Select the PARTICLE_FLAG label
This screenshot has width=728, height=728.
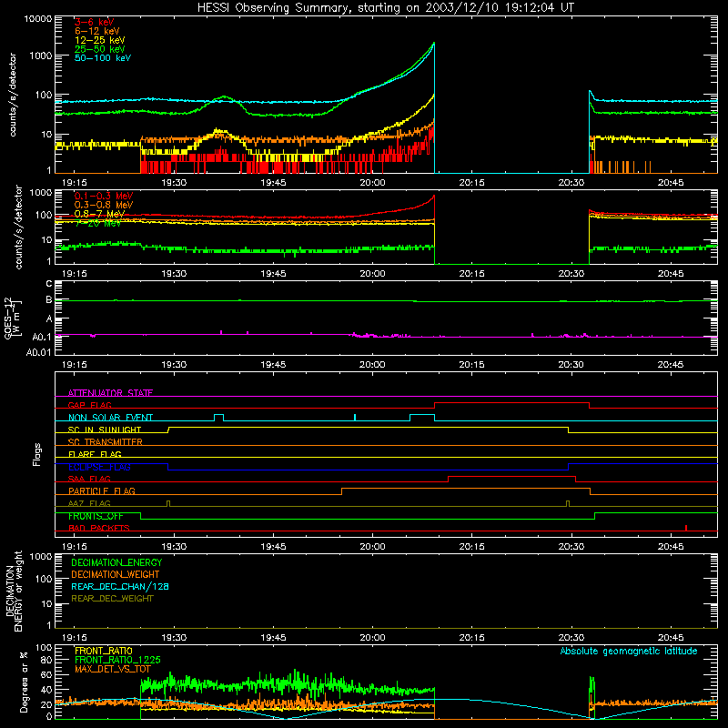click(102, 490)
